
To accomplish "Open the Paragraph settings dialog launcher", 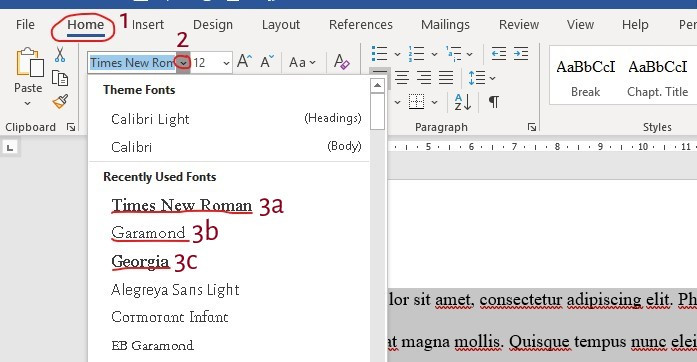I will tap(532, 127).
